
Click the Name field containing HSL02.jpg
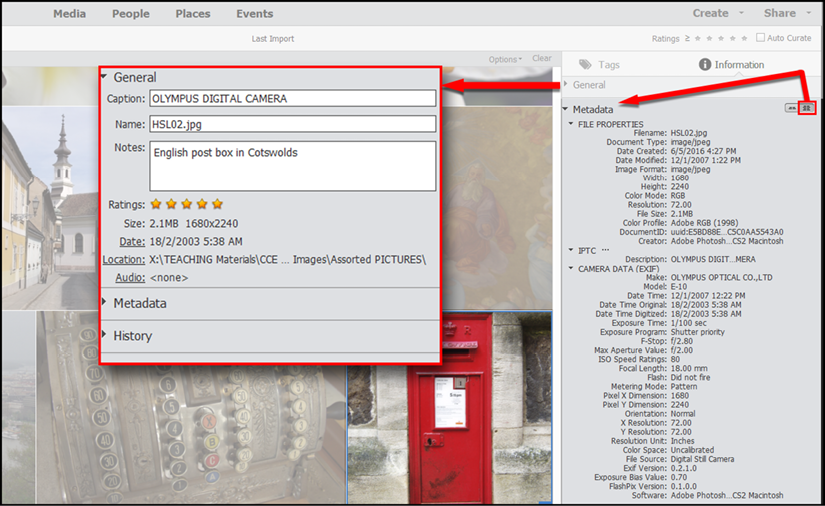tap(293, 124)
